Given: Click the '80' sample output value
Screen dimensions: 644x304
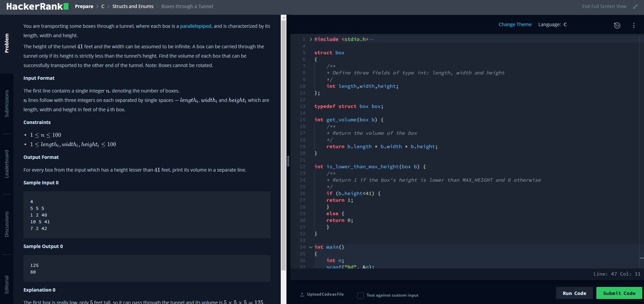Looking at the screenshot, I should tap(33, 272).
